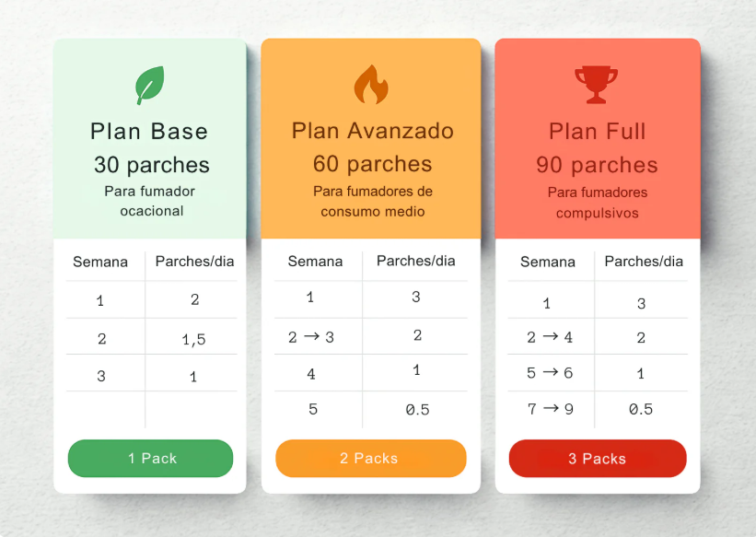This screenshot has width=756, height=537.
Task: Click 'Para fumador ocacional' description text
Action: click(x=151, y=202)
